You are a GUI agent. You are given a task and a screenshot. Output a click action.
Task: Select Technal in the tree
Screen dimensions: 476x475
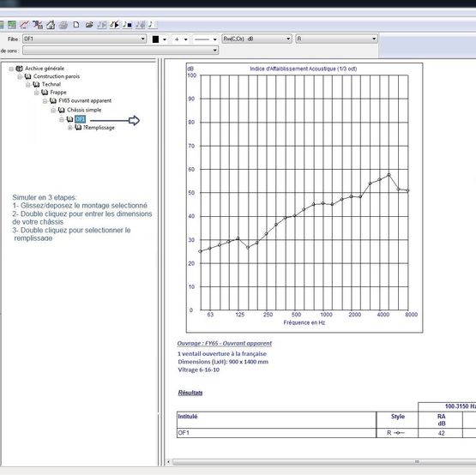pyautogui.click(x=51, y=84)
